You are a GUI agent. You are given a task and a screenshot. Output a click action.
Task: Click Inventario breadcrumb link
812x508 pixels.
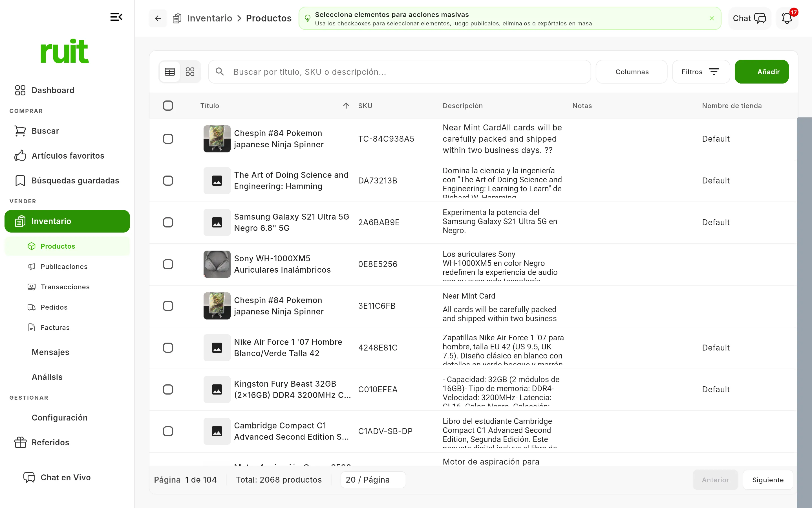(210, 18)
